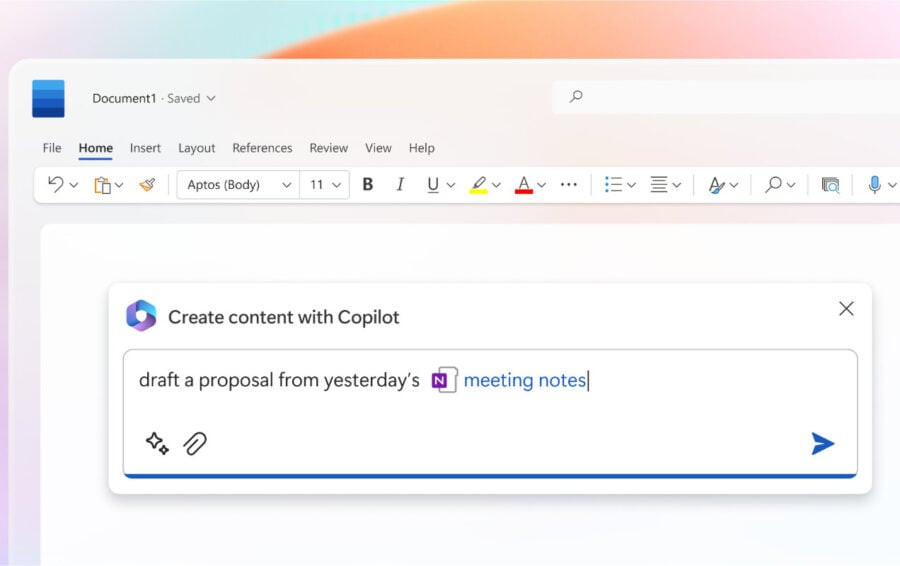900x566 pixels.
Task: Click the Dictate microphone icon
Action: [x=874, y=185]
